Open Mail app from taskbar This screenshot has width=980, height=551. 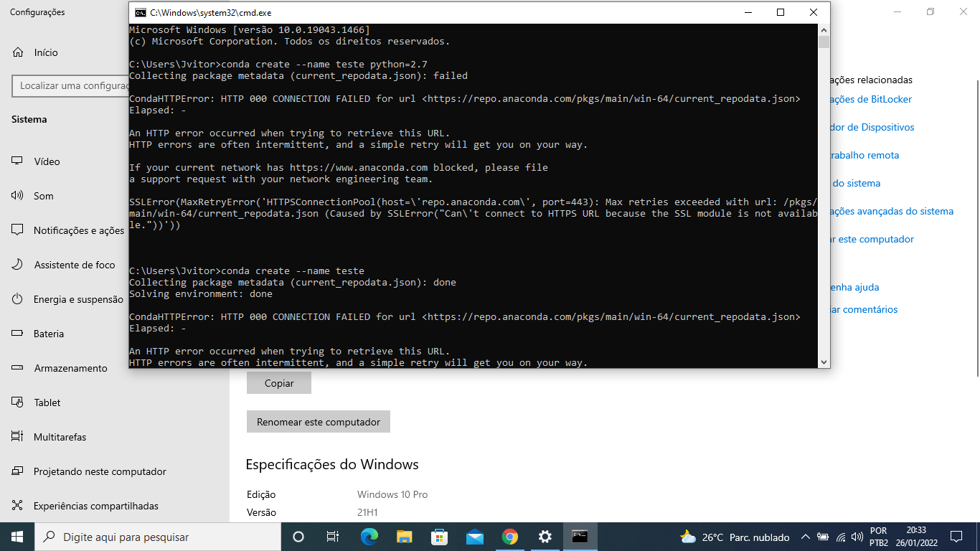pyautogui.click(x=474, y=537)
